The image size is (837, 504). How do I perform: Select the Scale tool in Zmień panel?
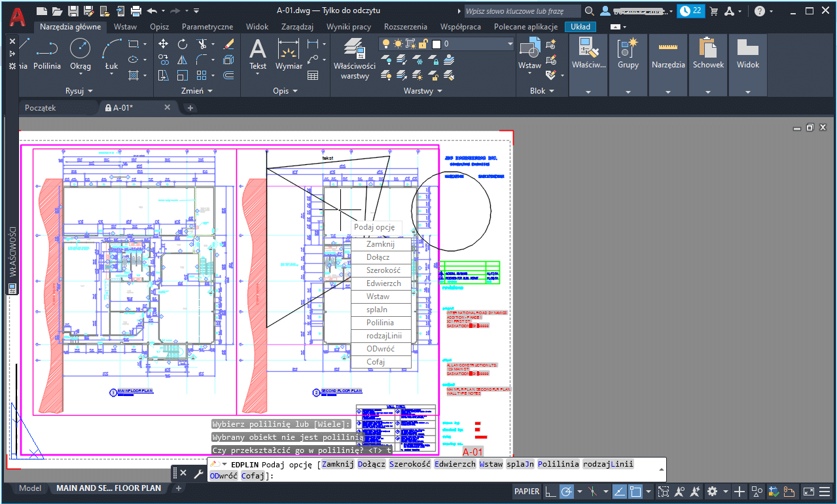click(183, 75)
